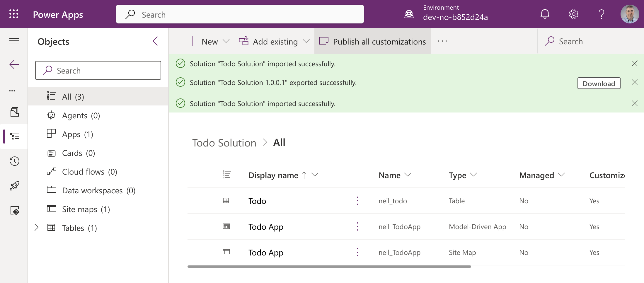644x283 pixels.
Task: Open the source control icon in rail
Action: click(x=15, y=211)
